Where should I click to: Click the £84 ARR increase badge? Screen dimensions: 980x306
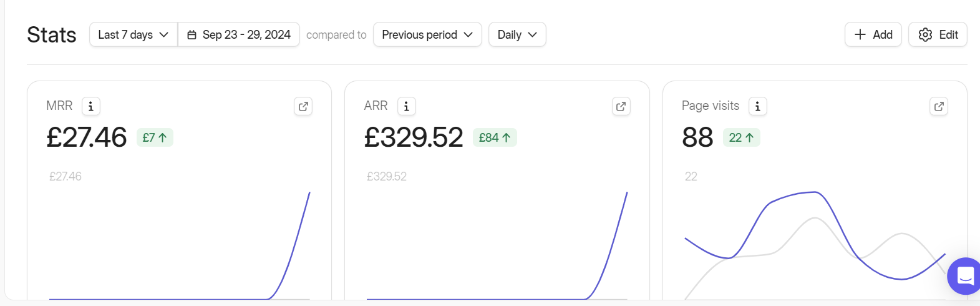(495, 137)
